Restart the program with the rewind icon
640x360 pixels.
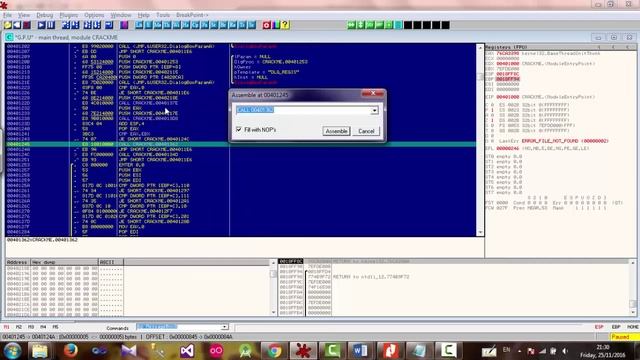pos(17,25)
